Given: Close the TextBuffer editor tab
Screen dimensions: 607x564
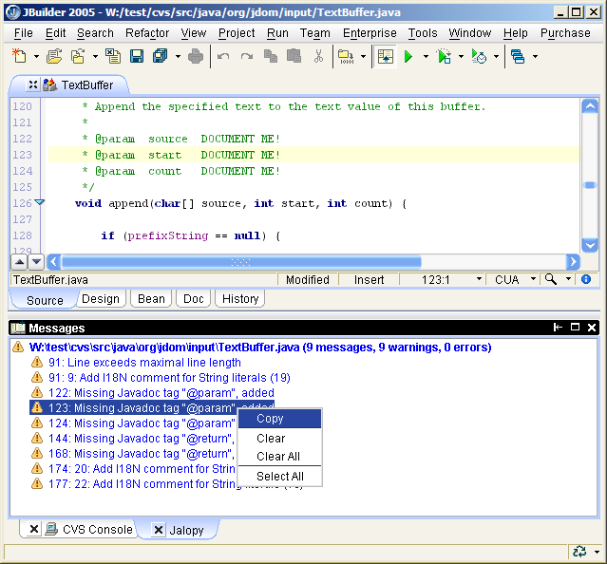Looking at the screenshot, I should pos(33,84).
